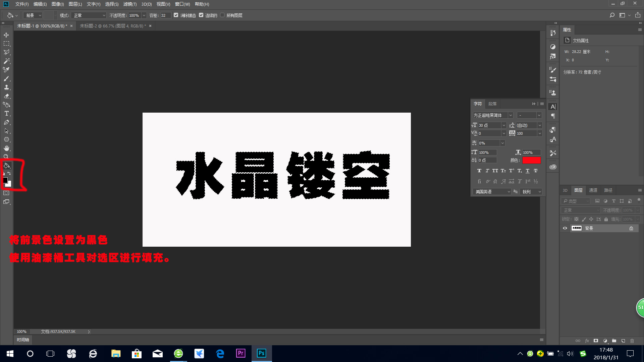The height and width of the screenshot is (362, 644).
Task: Click the faux bold icon in Character panel
Action: 479,171
